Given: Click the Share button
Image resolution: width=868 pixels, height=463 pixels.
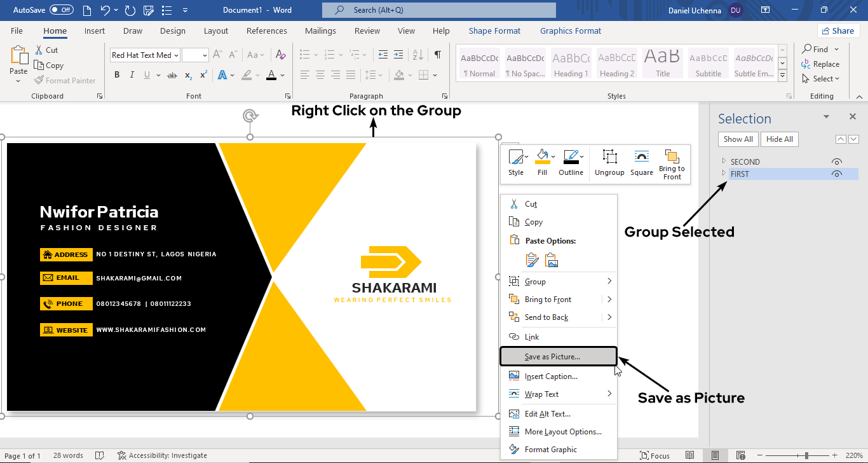Looking at the screenshot, I should coord(837,31).
